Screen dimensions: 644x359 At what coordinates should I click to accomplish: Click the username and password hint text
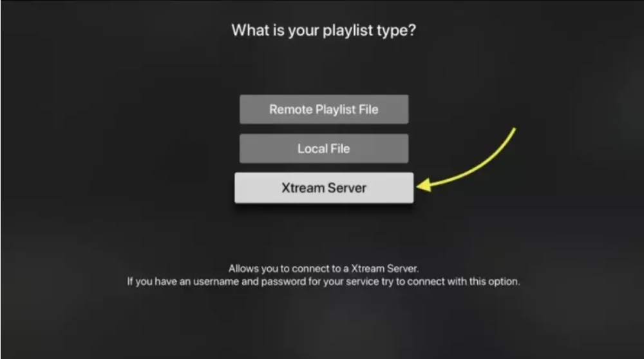[x=324, y=282]
